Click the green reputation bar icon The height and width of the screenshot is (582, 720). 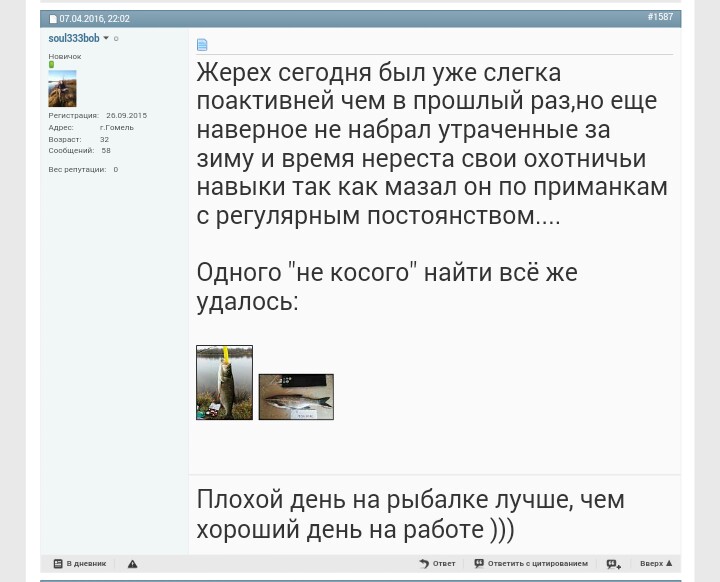coord(51,65)
